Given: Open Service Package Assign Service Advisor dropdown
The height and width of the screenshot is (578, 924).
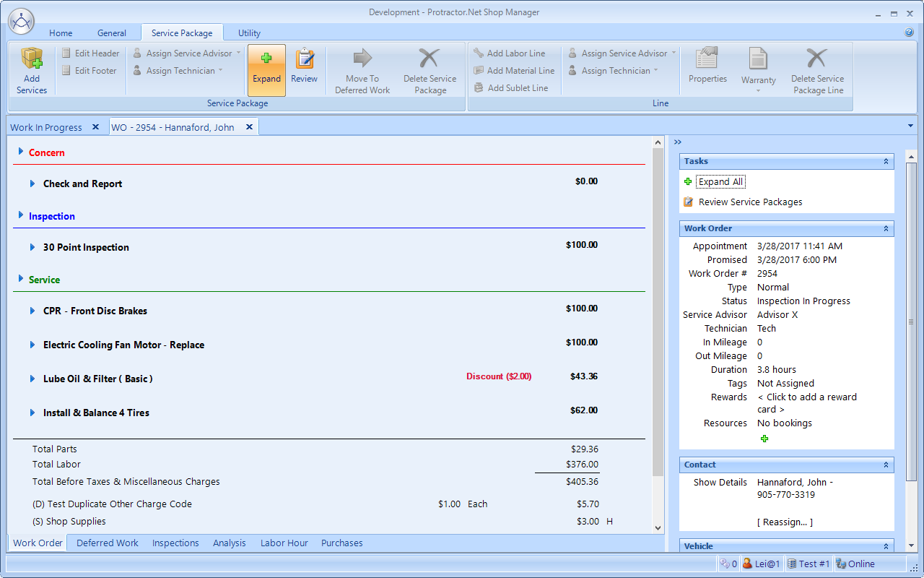Looking at the screenshot, I should click(187, 53).
